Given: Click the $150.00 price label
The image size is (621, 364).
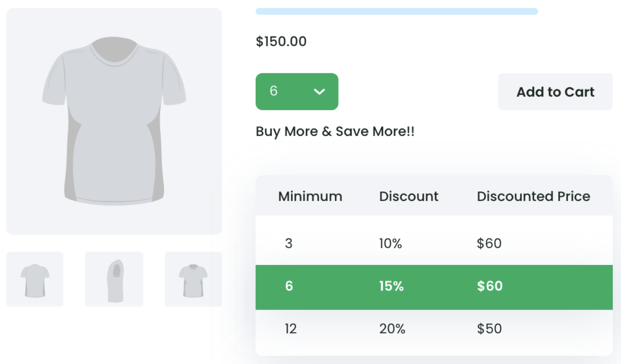Looking at the screenshot, I should pyautogui.click(x=281, y=41).
